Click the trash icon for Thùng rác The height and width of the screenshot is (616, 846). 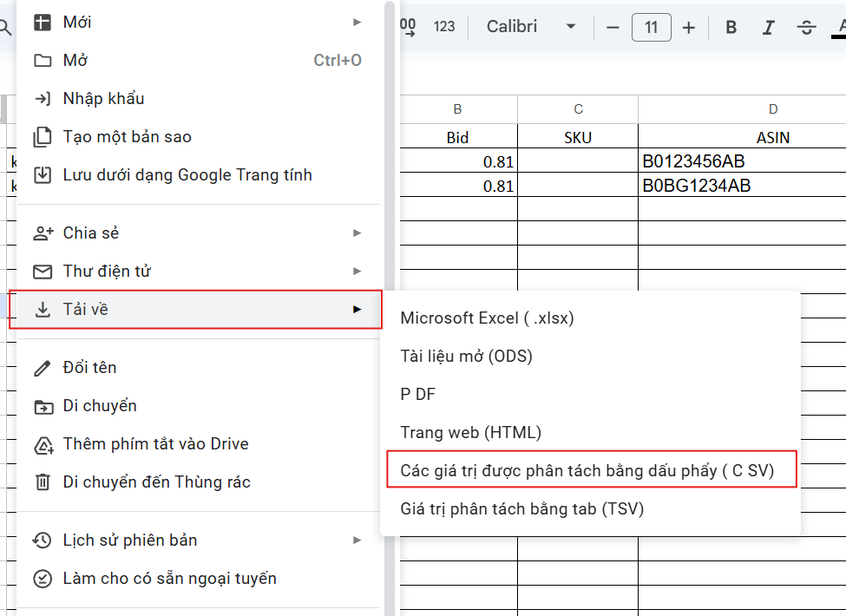tap(42, 482)
